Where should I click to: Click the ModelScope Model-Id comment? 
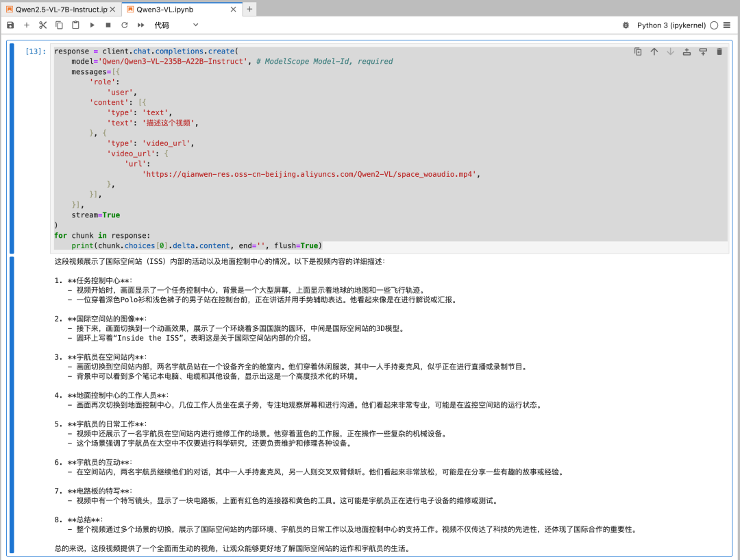point(325,62)
